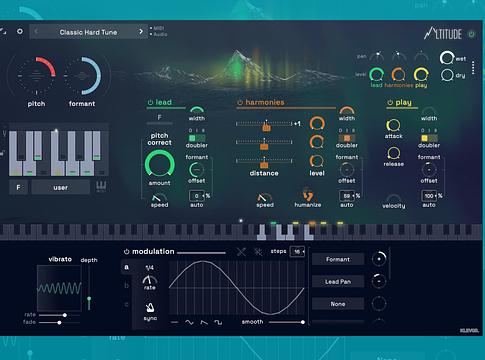Click the formant dial
This screenshot has width=485, height=360.
point(82,76)
